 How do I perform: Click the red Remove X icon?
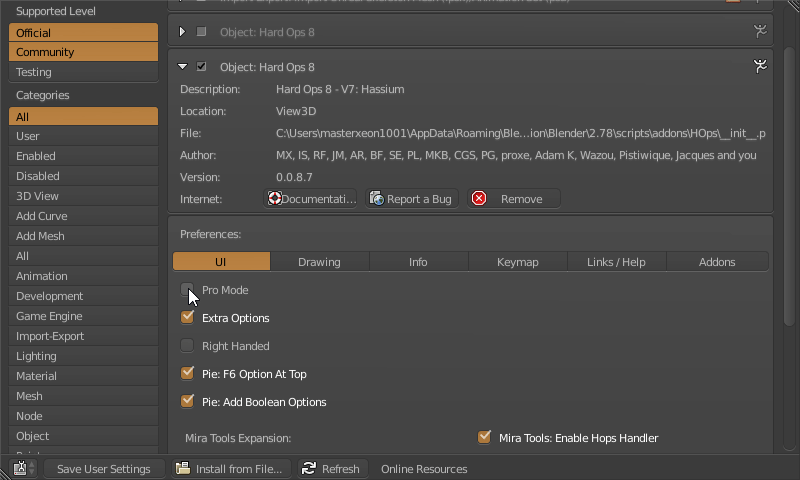(x=479, y=199)
